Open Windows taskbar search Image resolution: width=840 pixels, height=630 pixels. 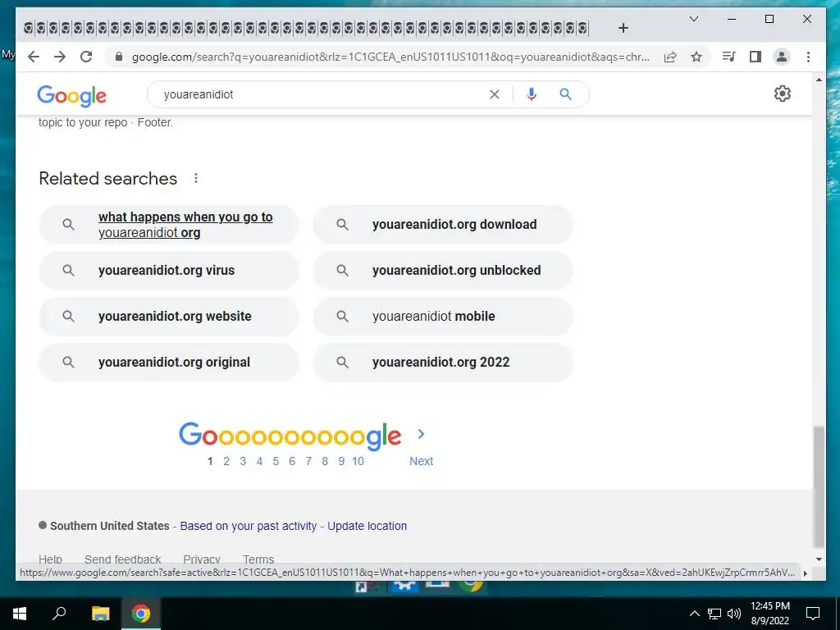coord(59,614)
